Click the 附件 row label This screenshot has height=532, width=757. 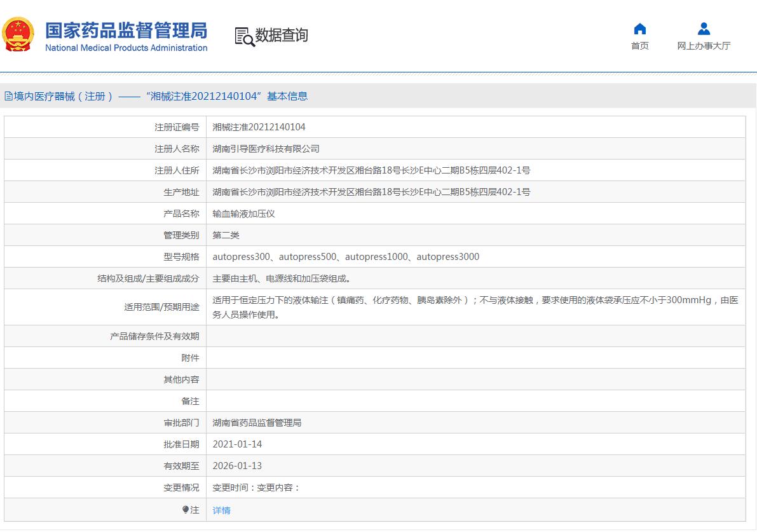click(x=190, y=358)
